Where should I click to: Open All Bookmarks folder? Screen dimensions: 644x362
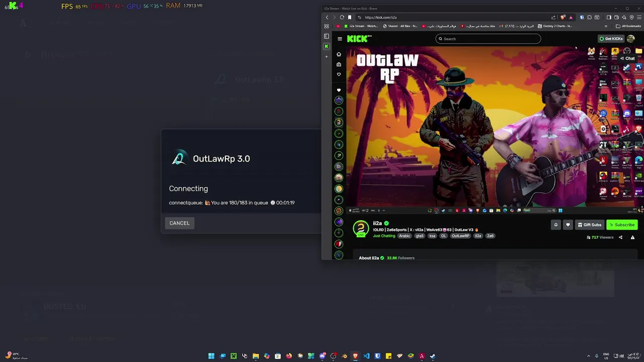tap(629, 26)
